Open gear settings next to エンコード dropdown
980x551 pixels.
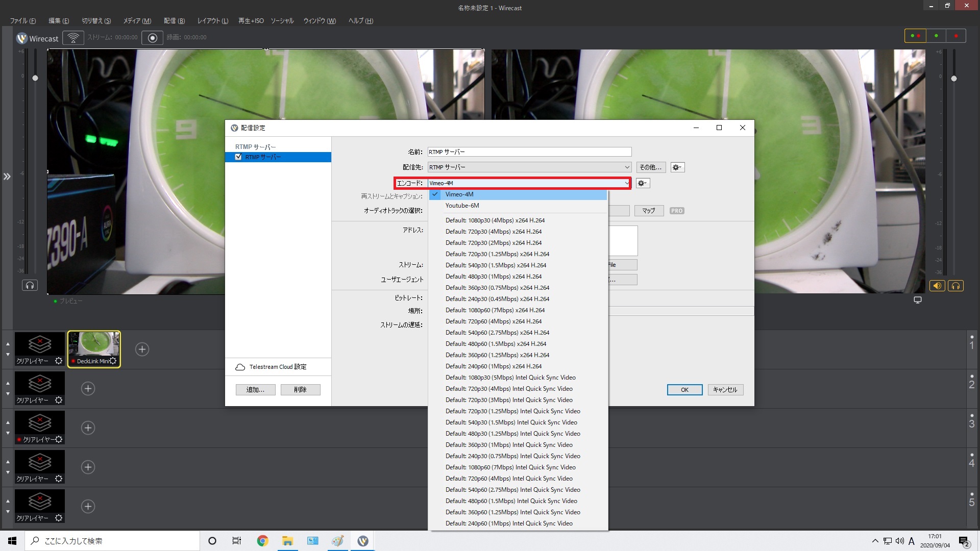pyautogui.click(x=643, y=183)
